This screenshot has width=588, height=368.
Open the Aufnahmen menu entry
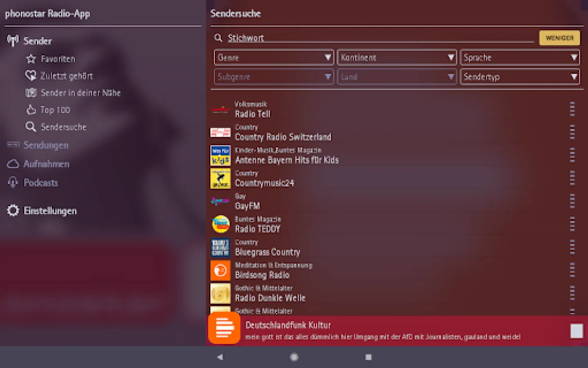(x=46, y=164)
